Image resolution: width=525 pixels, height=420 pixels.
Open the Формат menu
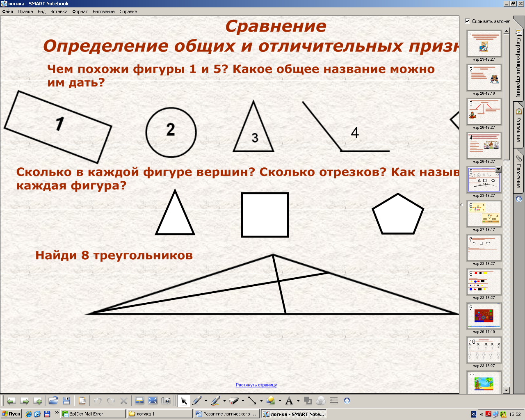point(80,11)
